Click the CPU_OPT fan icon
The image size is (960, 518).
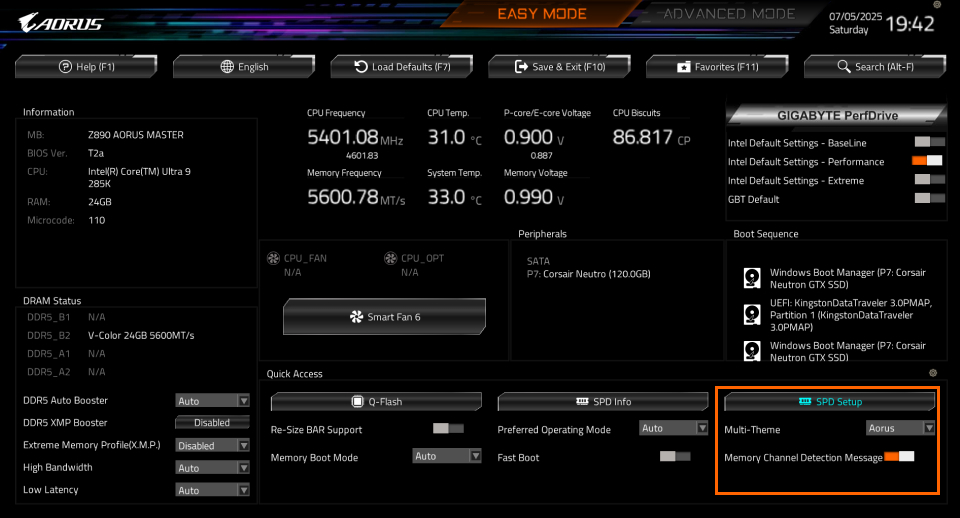(391, 258)
